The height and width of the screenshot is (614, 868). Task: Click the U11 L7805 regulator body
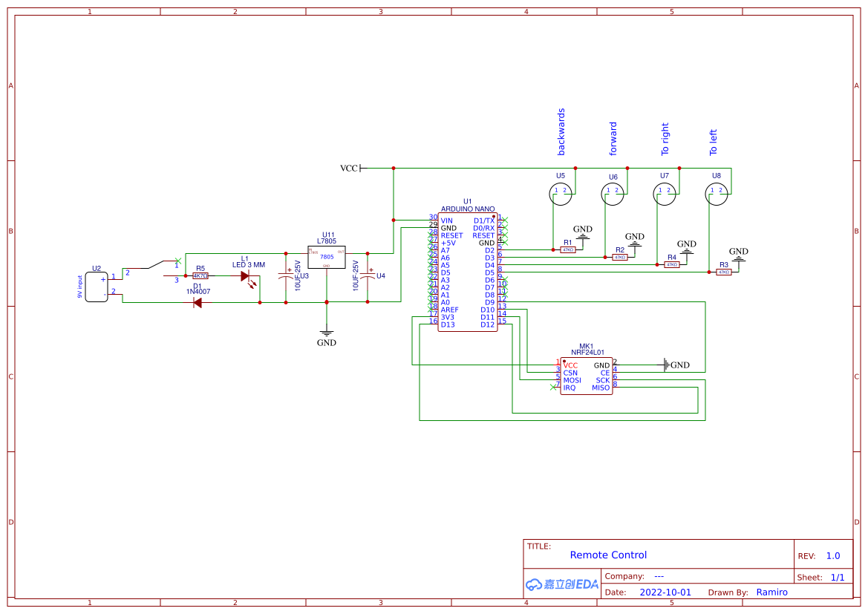tap(327, 257)
